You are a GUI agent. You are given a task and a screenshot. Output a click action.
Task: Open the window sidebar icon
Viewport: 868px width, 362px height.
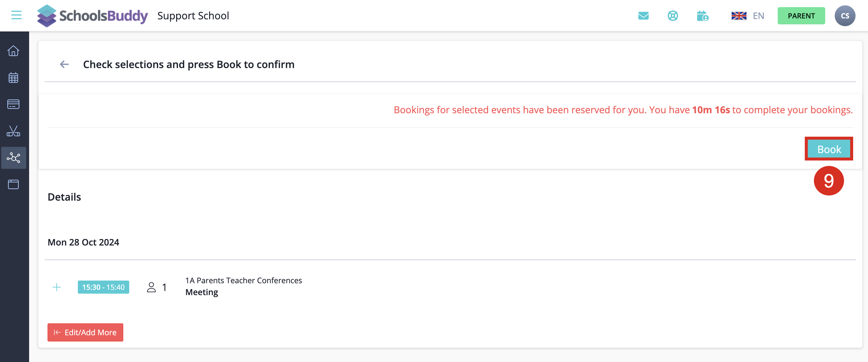point(13,184)
